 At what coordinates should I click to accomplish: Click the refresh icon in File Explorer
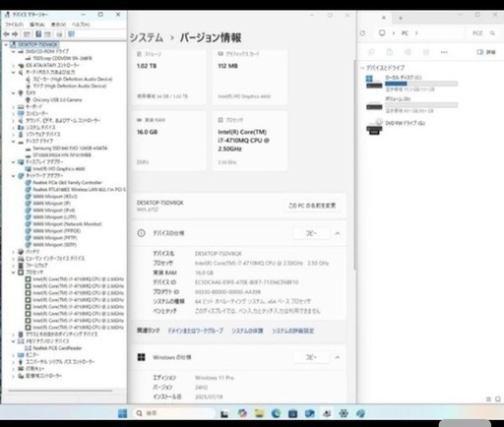click(362, 33)
